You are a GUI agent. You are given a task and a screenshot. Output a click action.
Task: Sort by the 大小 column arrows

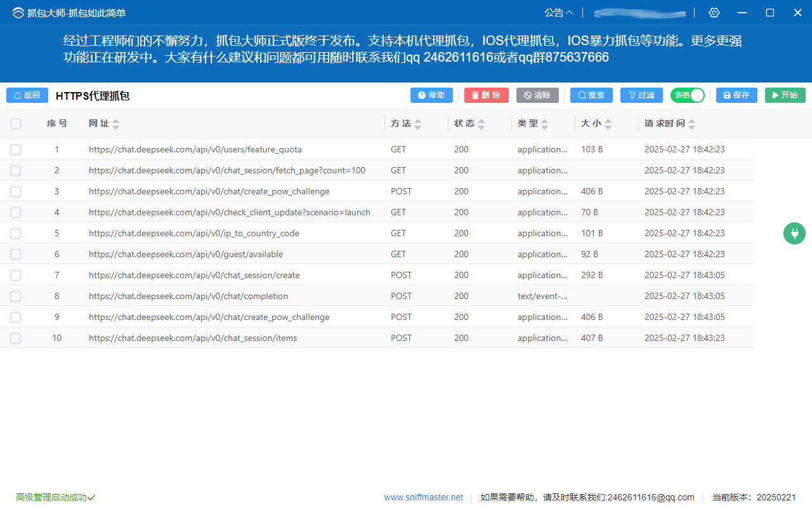click(608, 124)
